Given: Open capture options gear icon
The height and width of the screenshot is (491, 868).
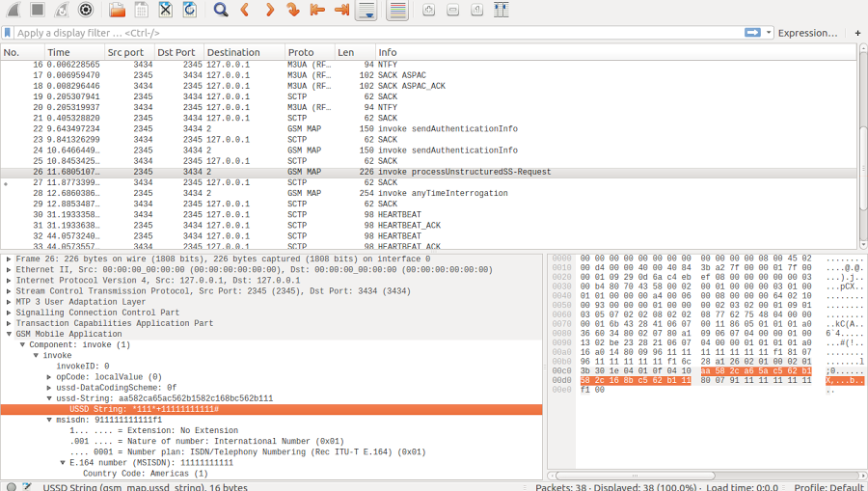Looking at the screenshot, I should [x=86, y=10].
